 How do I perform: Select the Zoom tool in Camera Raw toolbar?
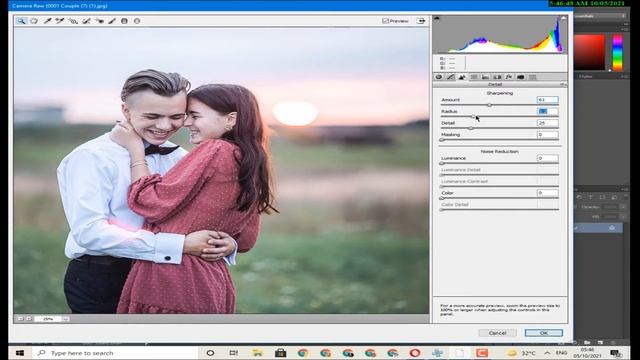tap(21, 21)
